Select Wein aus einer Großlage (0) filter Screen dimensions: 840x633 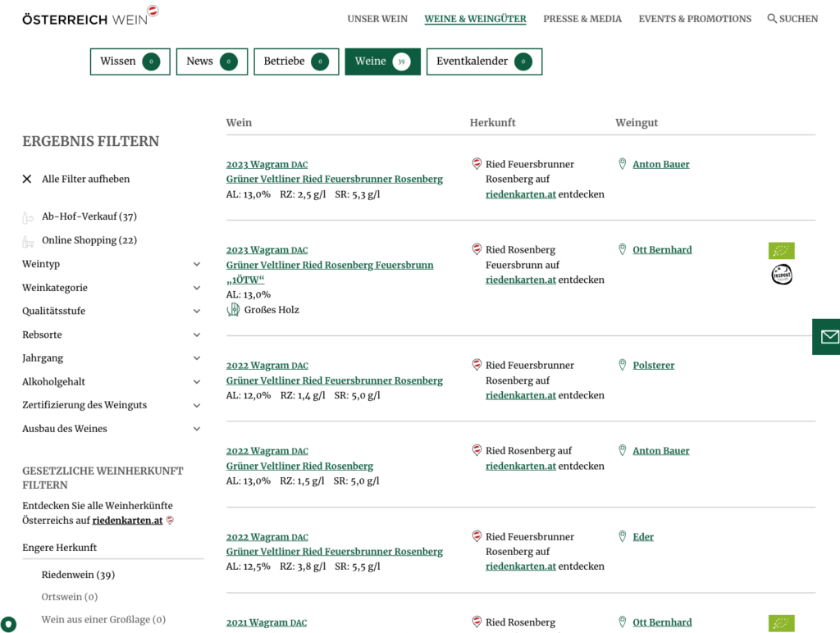[x=103, y=619]
